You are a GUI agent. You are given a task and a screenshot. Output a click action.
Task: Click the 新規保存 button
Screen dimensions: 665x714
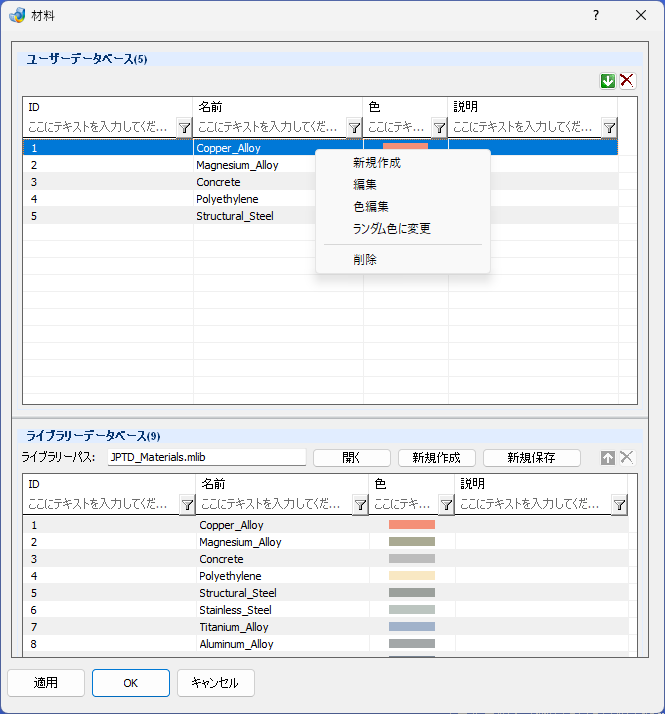532,458
